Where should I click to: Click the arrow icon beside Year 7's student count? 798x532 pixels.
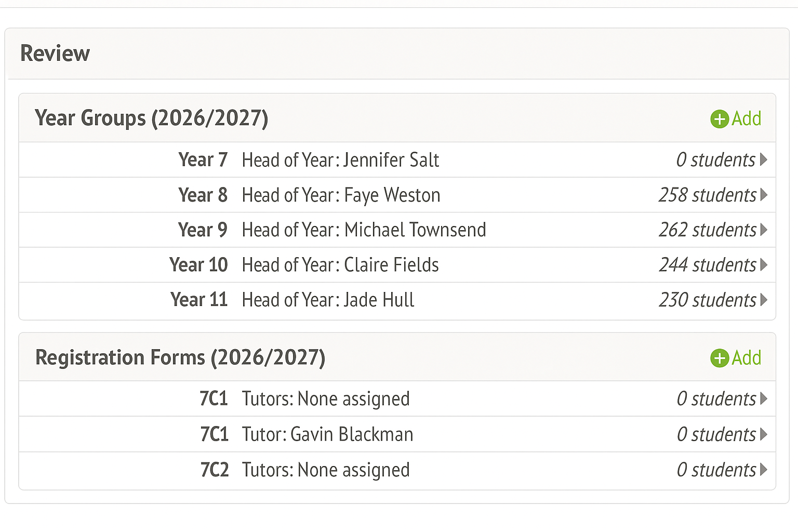coord(764,159)
